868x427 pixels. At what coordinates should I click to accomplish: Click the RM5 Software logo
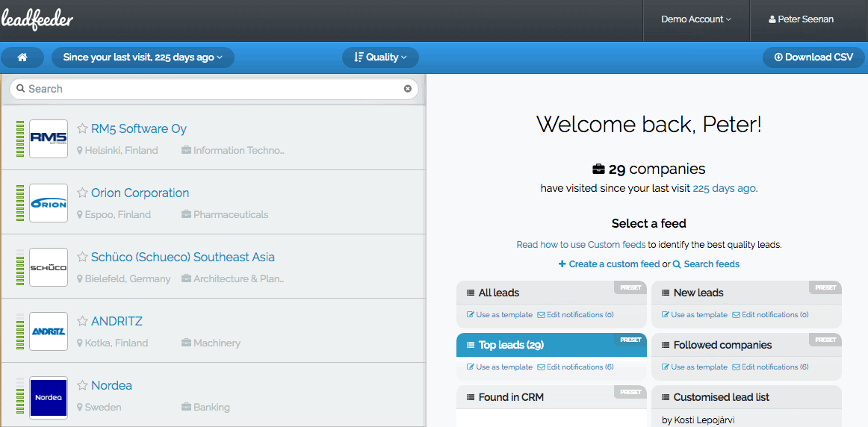49,139
